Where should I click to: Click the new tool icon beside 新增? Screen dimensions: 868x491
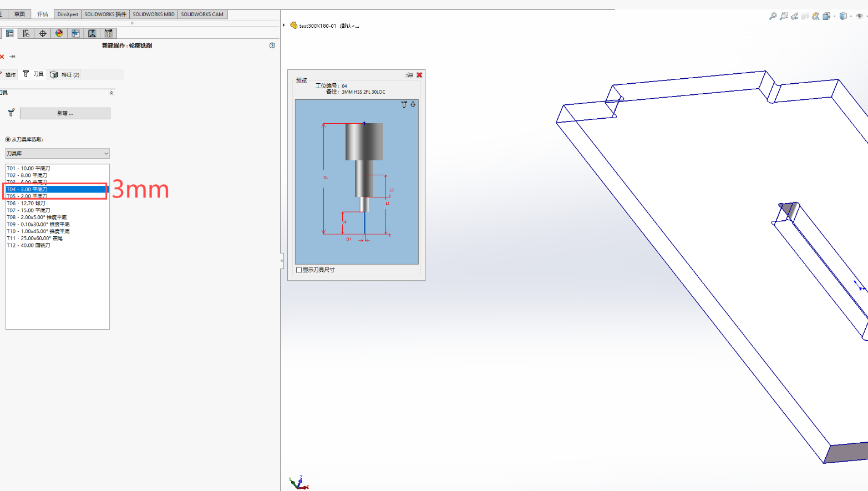(11, 113)
